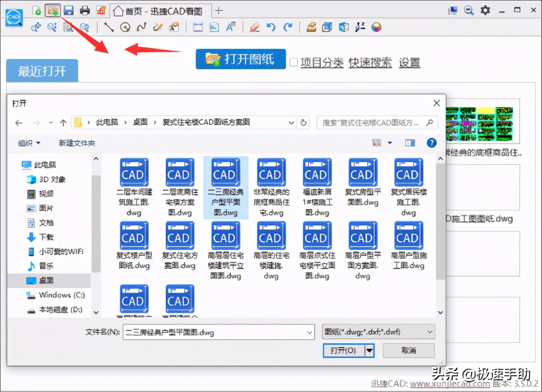
Task: Click the print icon in the toolbar
Action: pyautogui.click(x=85, y=10)
